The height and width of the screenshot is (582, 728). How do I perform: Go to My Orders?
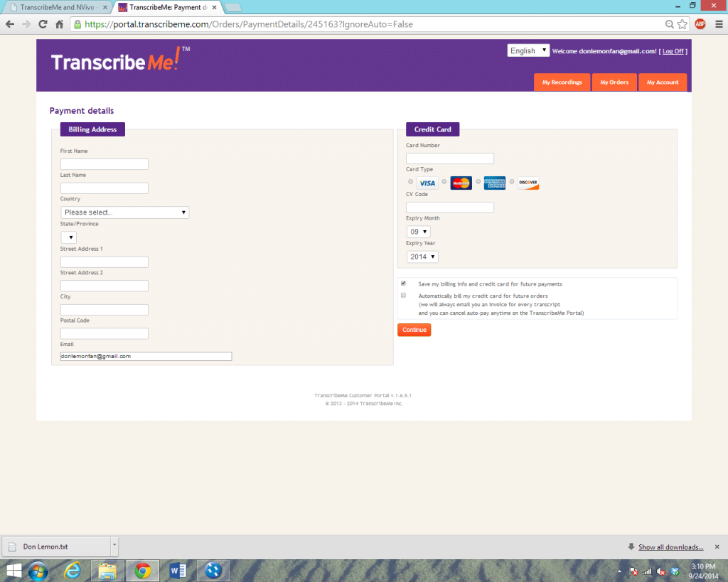(x=614, y=82)
